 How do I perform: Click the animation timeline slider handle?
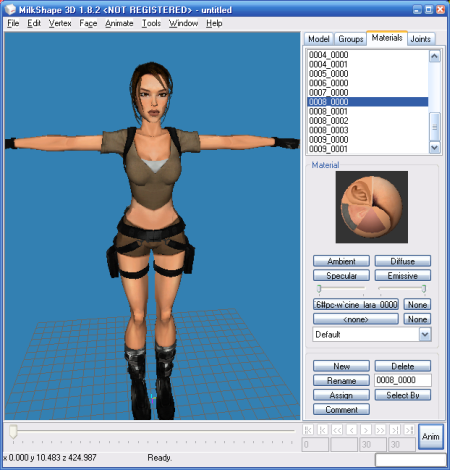coord(13,431)
